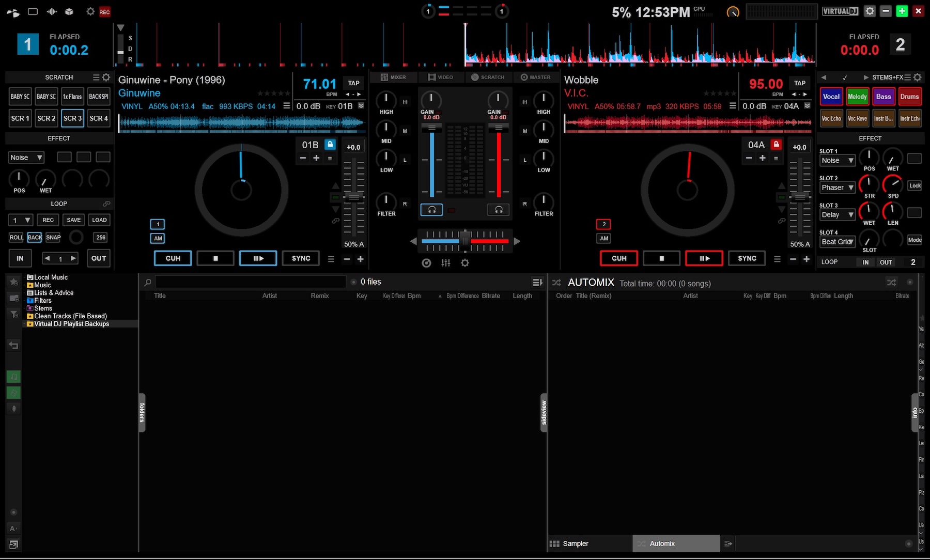Open the Noise effect dropdown on left deck
This screenshot has width=930, height=560.
point(26,157)
